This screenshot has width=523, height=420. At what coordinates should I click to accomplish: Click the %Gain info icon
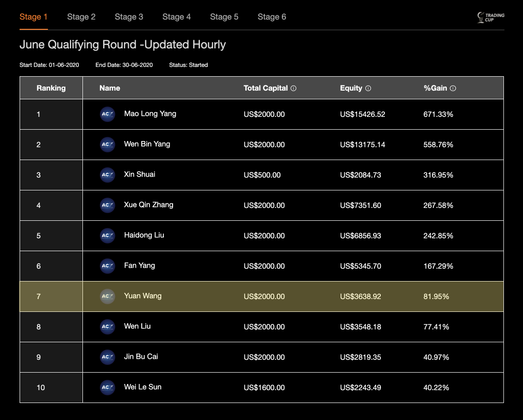click(453, 88)
